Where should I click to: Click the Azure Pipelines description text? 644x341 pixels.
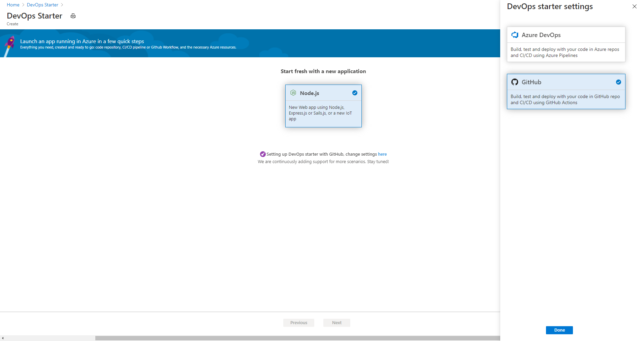tap(565, 52)
